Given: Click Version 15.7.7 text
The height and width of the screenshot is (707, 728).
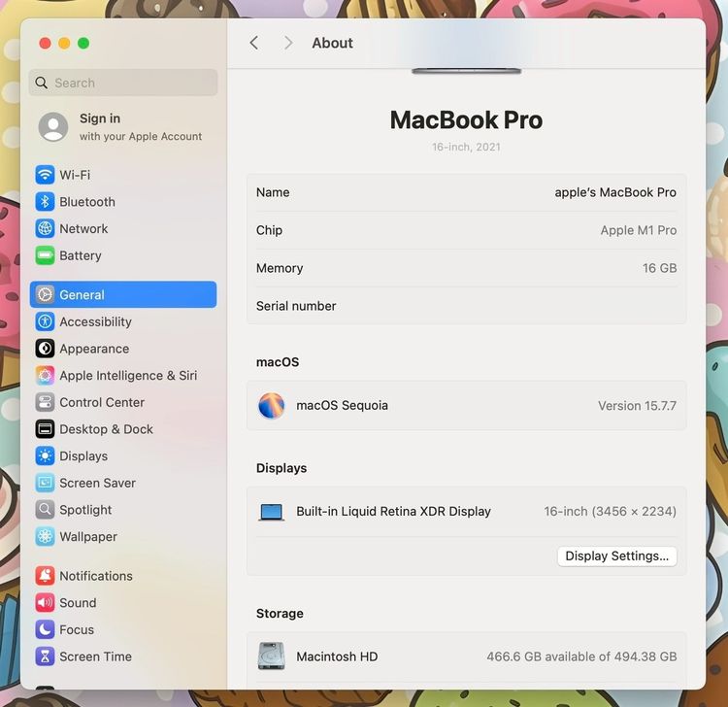Looking at the screenshot, I should (x=637, y=406).
